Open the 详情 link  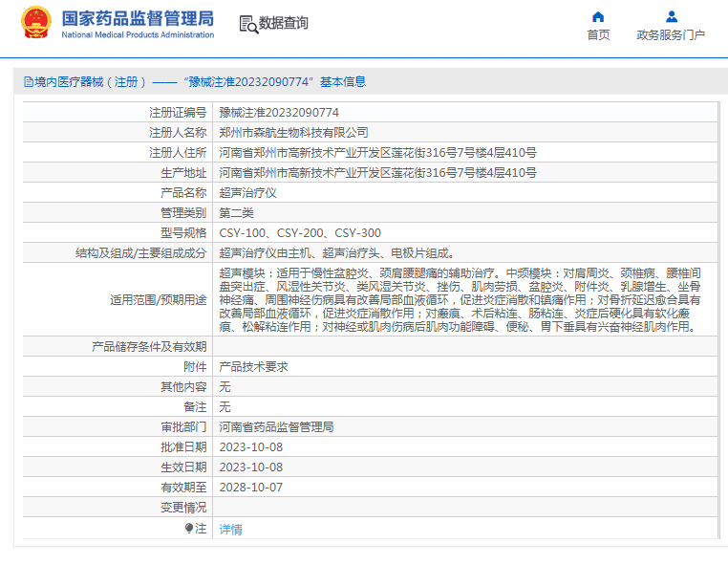pyautogui.click(x=231, y=530)
